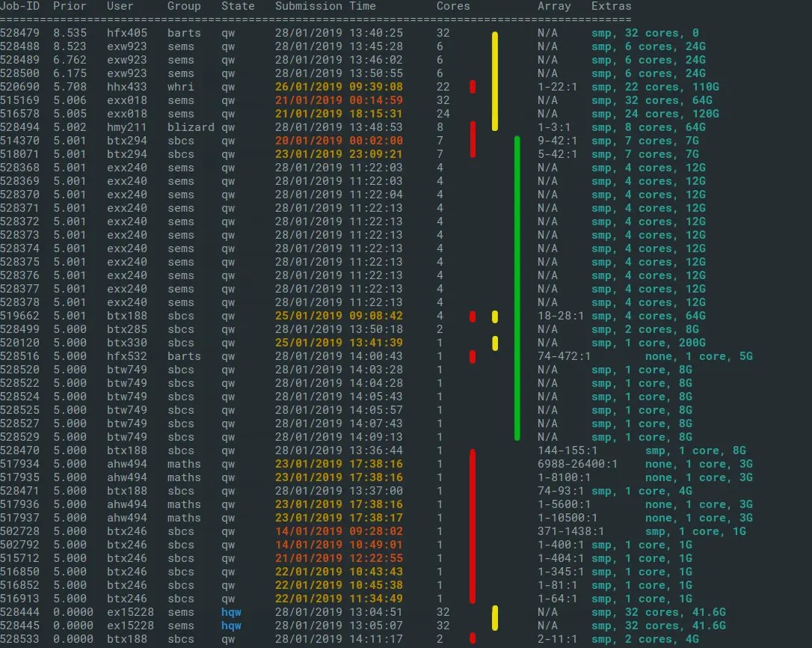The image size is (812, 648).
Task: Click the User column header
Action: coord(120,6)
